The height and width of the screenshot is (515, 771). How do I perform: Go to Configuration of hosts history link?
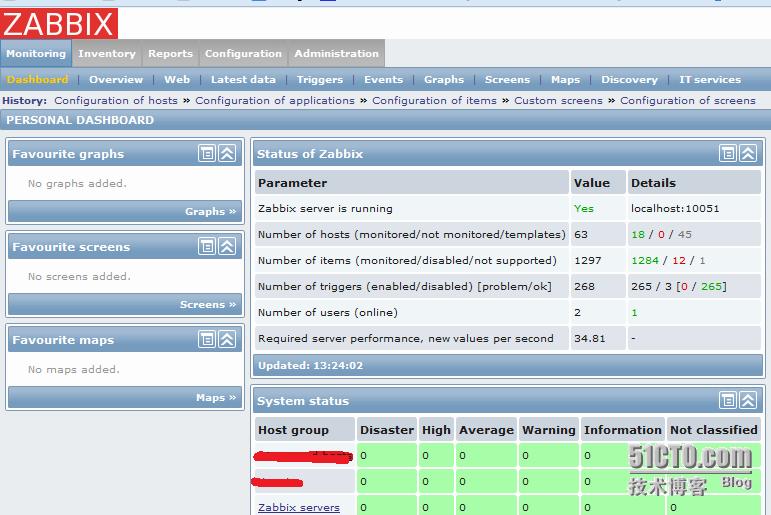116,100
